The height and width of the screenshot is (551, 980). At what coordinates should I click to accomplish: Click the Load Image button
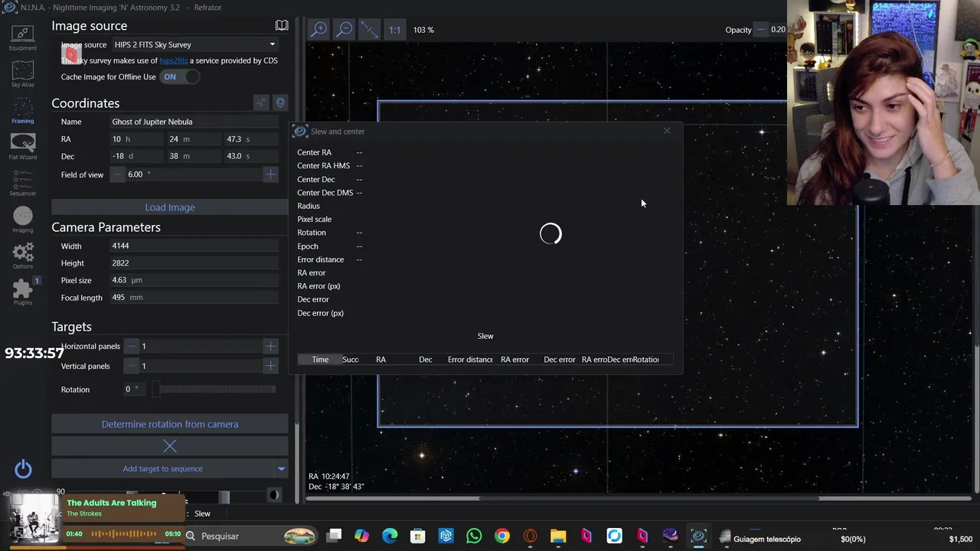point(170,207)
